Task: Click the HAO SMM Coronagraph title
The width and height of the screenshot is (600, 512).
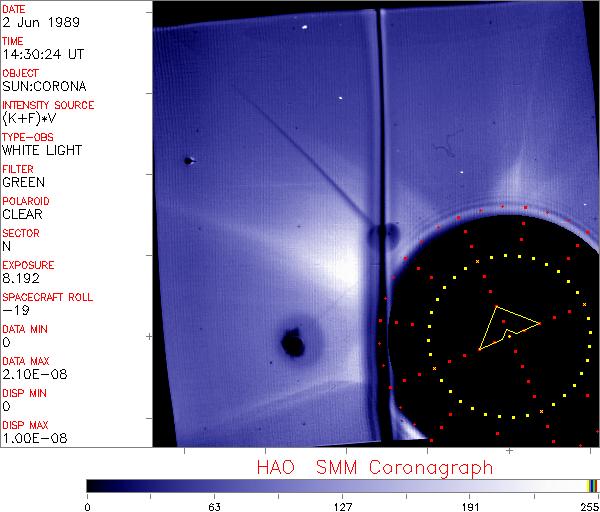Action: tap(374, 467)
